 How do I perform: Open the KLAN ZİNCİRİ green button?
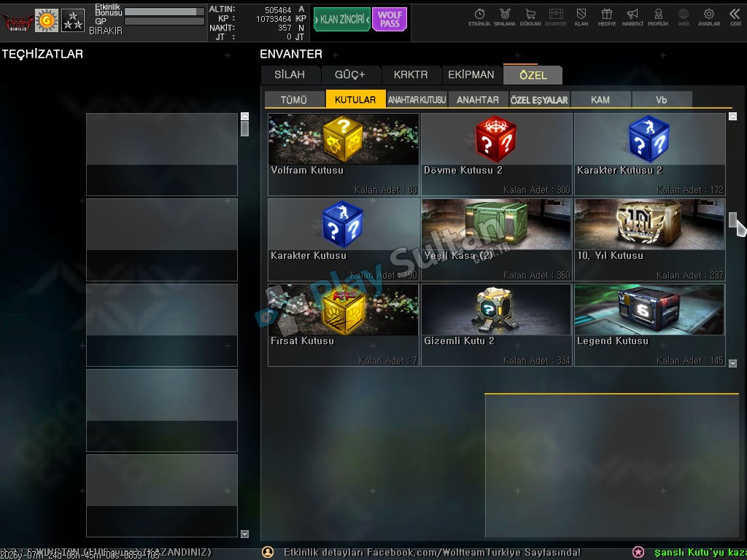click(341, 20)
